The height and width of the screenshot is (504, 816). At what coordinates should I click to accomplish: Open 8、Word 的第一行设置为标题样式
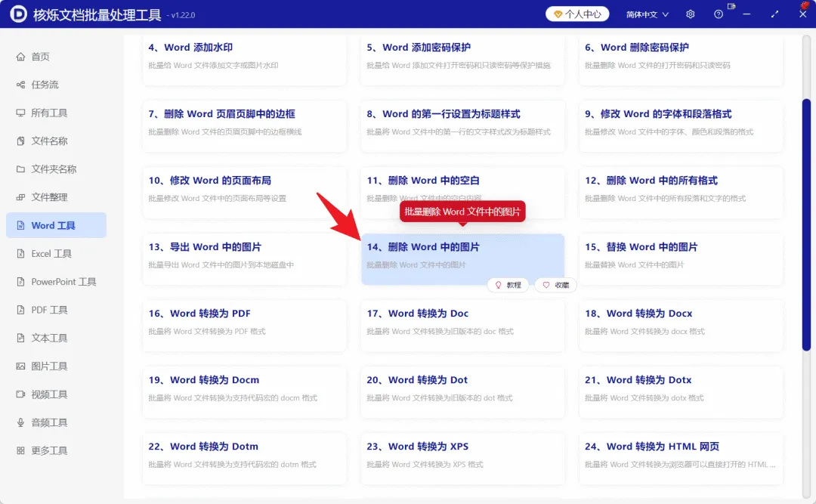(x=462, y=126)
